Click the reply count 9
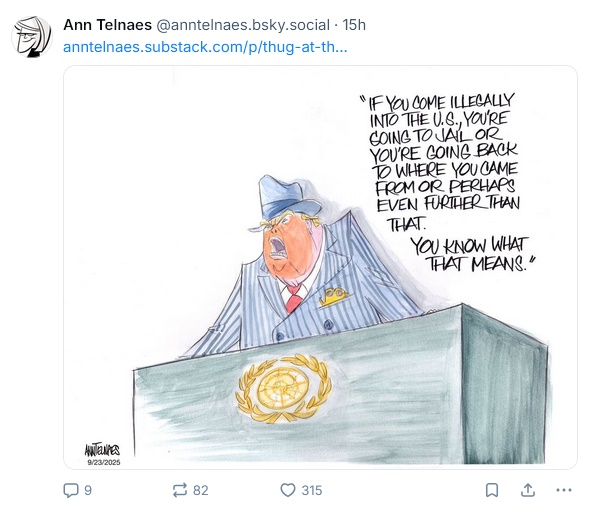The width and height of the screenshot is (610, 510). pyautogui.click(x=88, y=490)
